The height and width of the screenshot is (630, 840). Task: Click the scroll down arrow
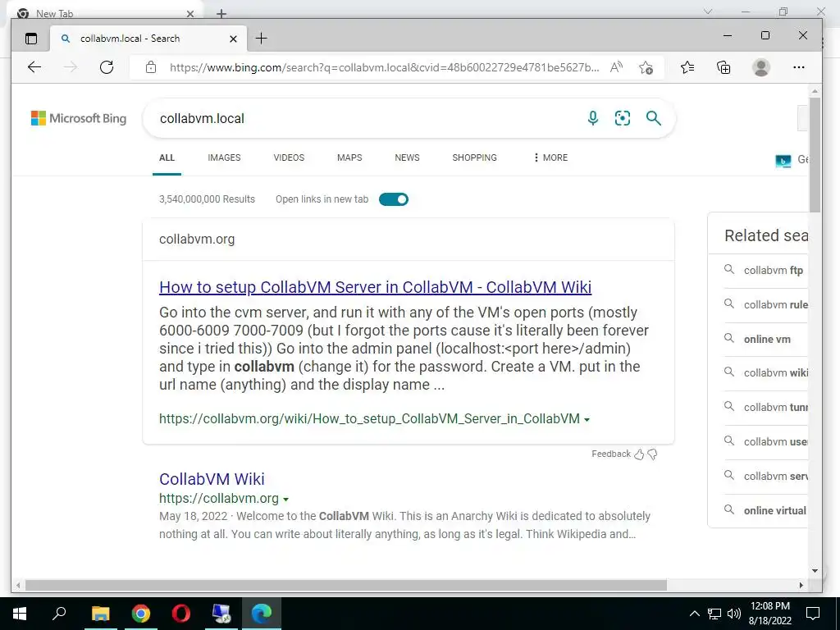[x=815, y=571]
